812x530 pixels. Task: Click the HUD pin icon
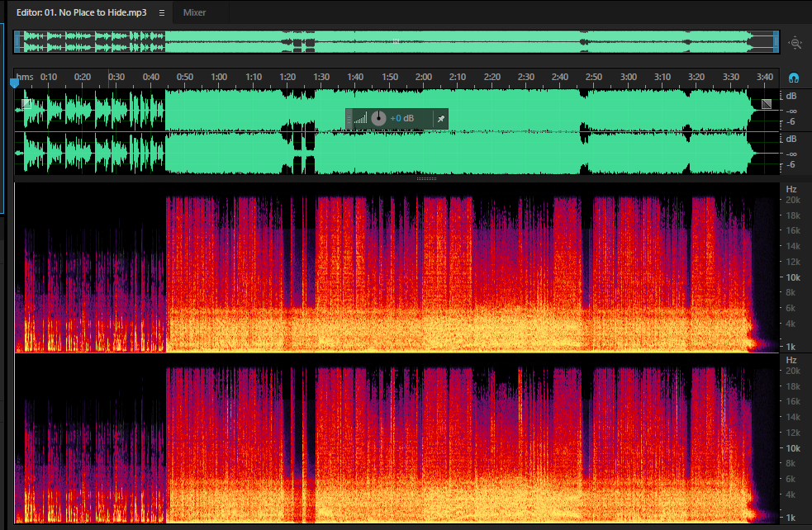[441, 119]
